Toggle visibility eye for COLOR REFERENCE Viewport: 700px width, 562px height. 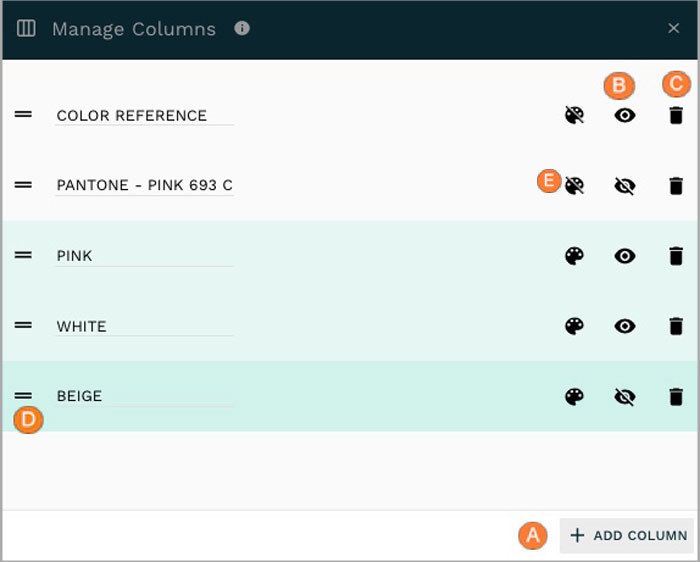coord(625,115)
